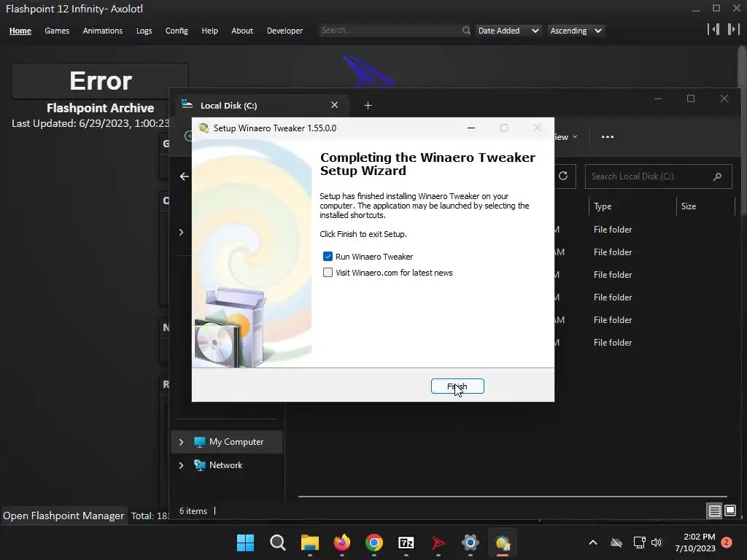
Task: Expand My Computer in navigation pane
Action: [181, 442]
